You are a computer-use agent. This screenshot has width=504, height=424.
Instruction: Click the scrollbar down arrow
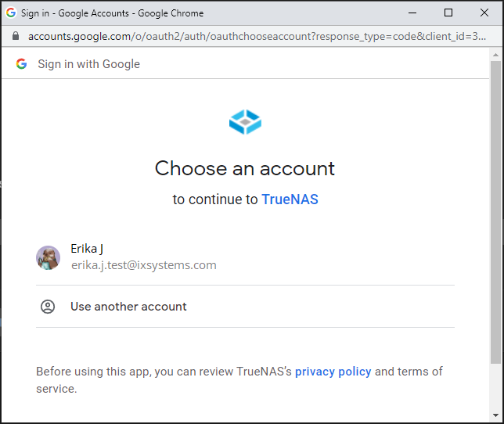495,417
